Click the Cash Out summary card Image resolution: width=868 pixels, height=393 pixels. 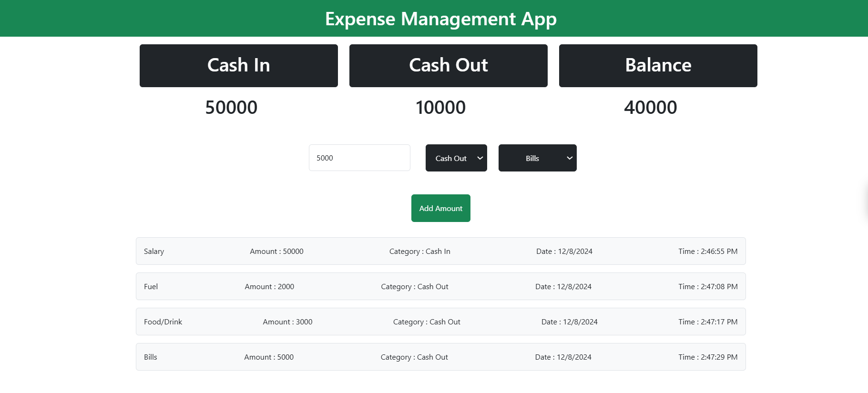(x=448, y=66)
